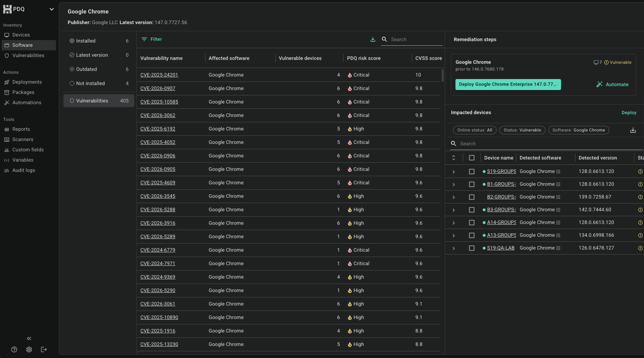Toggle expand-all arrows in devices table header
This screenshot has width=644, height=358.
454,158
